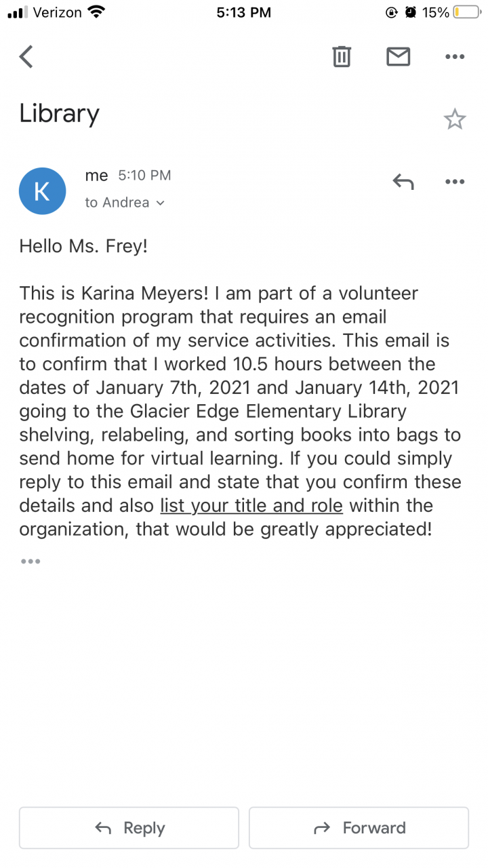Viewport: 488px width, 868px height.
Task: Tap the "Hello Ms. Frey!" greeting line
Action: pyautogui.click(x=83, y=246)
